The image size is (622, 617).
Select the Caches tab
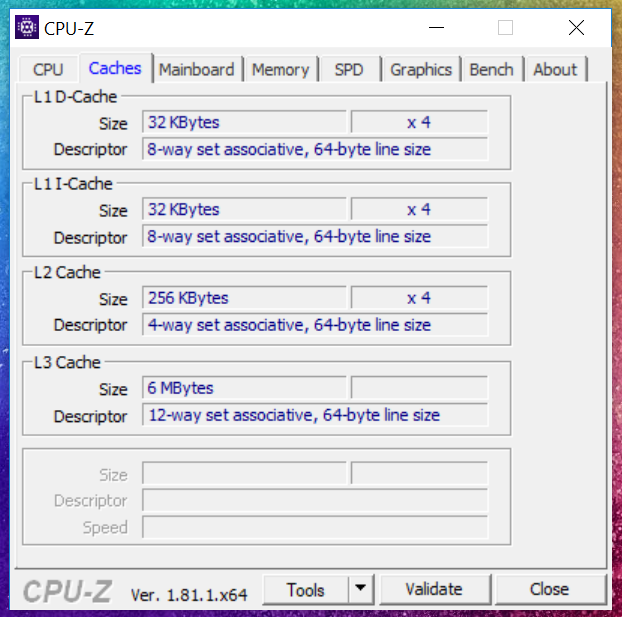[115, 68]
